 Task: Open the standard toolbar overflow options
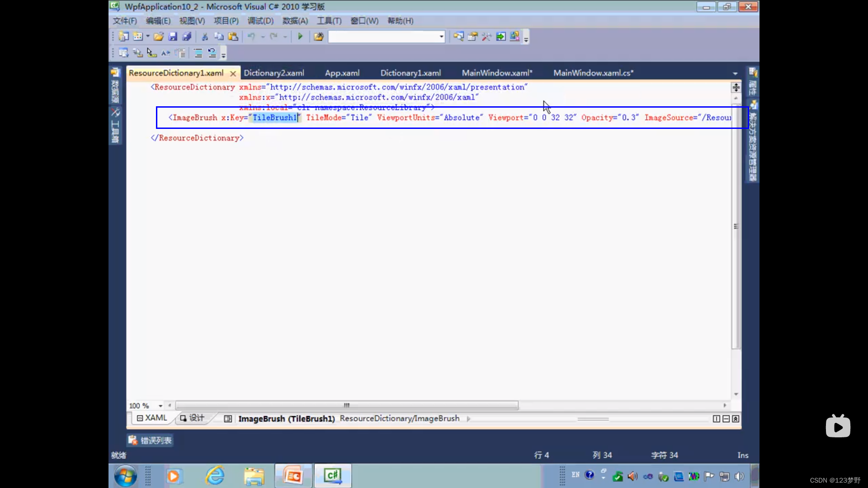click(x=526, y=37)
